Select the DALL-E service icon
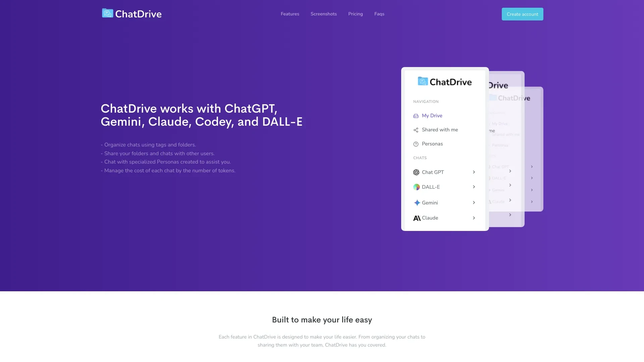644x362 pixels. pos(416,187)
